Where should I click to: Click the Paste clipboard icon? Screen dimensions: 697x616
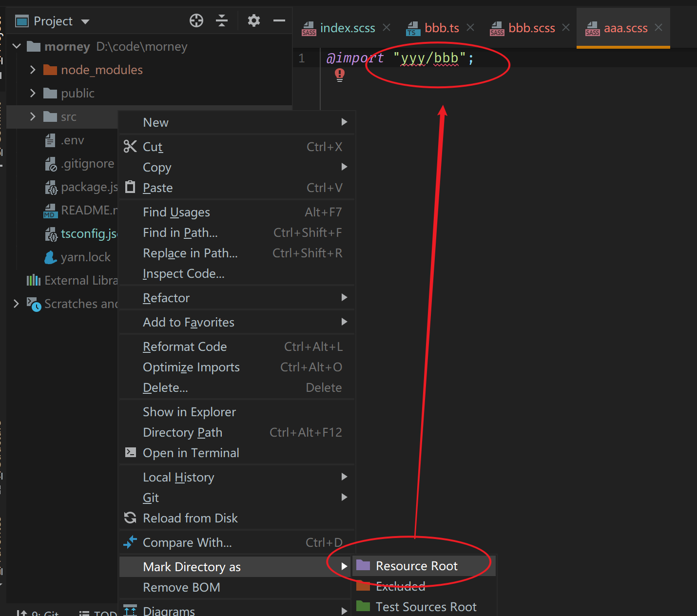[x=130, y=187]
